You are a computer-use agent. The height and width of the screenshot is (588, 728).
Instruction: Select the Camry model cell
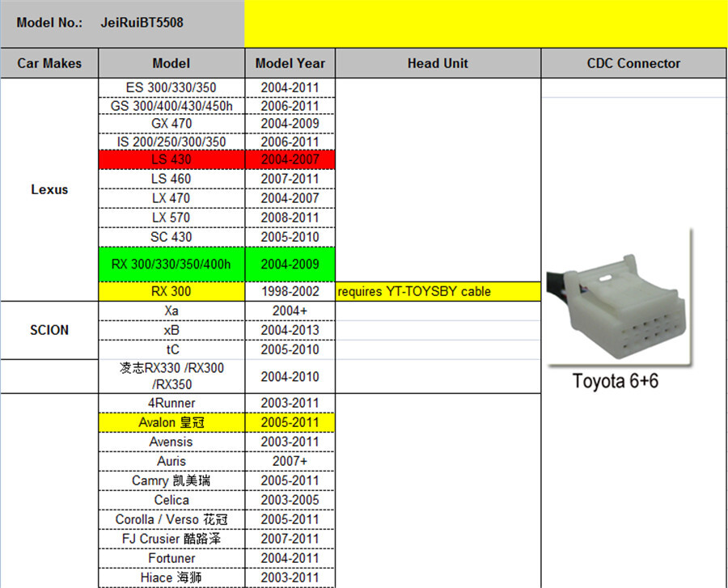[x=171, y=480]
